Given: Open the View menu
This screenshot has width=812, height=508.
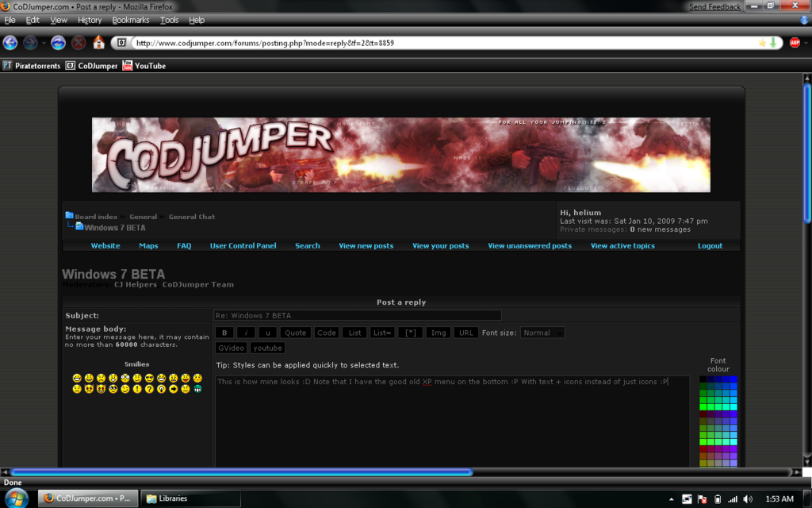Looking at the screenshot, I should tap(59, 20).
